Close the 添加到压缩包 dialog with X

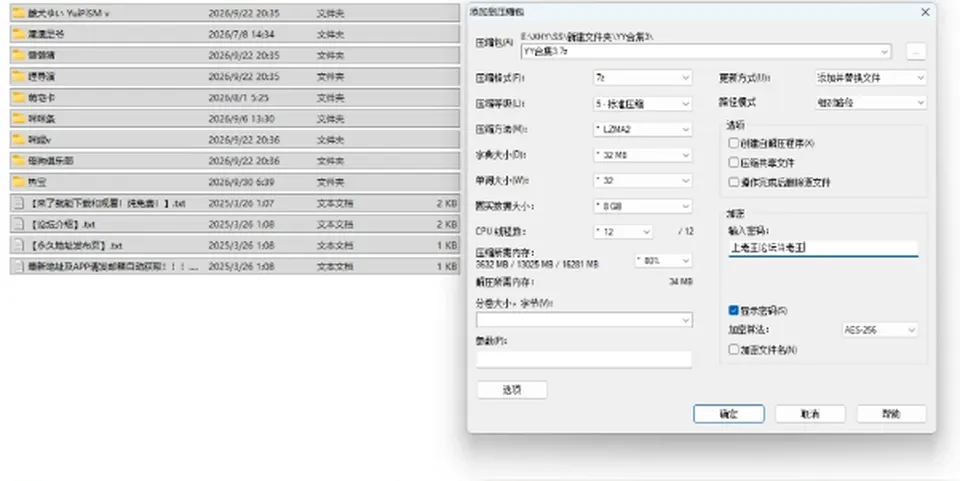(925, 12)
